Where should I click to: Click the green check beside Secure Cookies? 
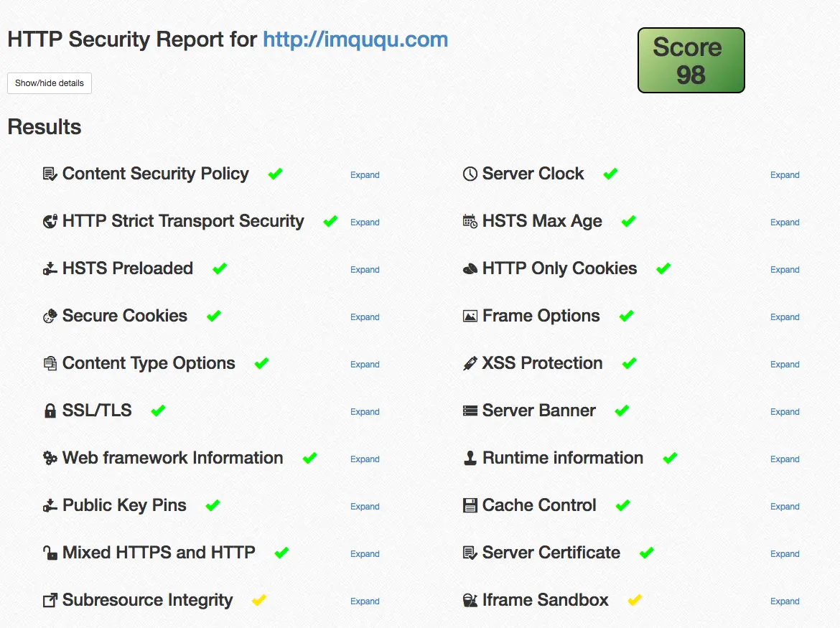(213, 315)
